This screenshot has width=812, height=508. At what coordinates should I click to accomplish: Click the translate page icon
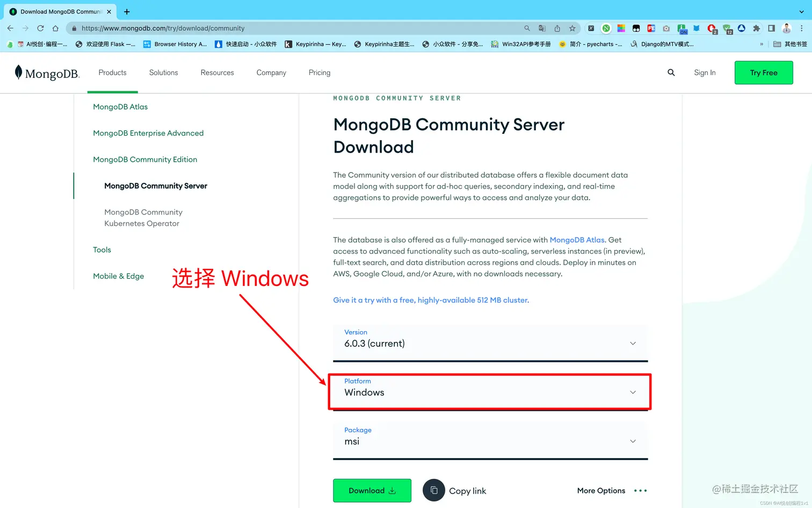click(x=542, y=28)
